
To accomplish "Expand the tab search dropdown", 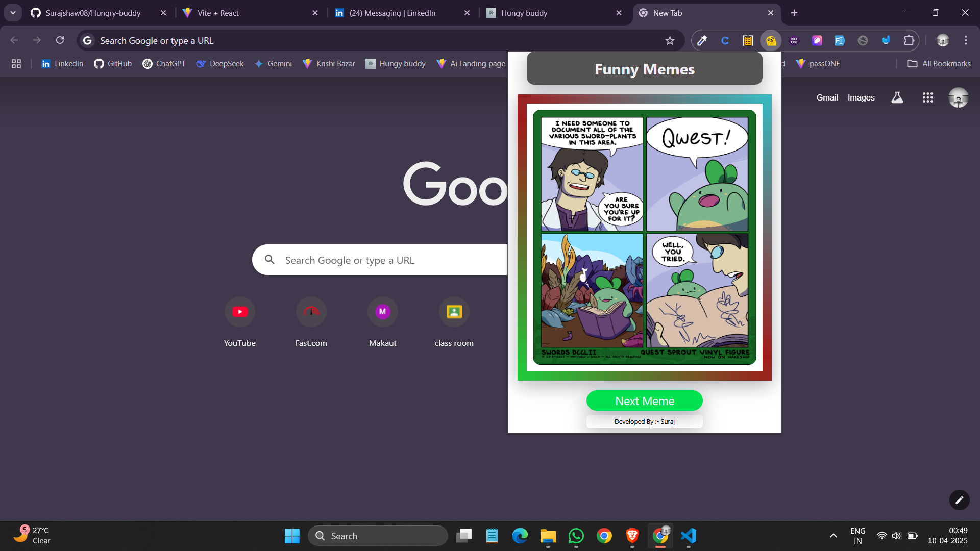I will point(13,13).
